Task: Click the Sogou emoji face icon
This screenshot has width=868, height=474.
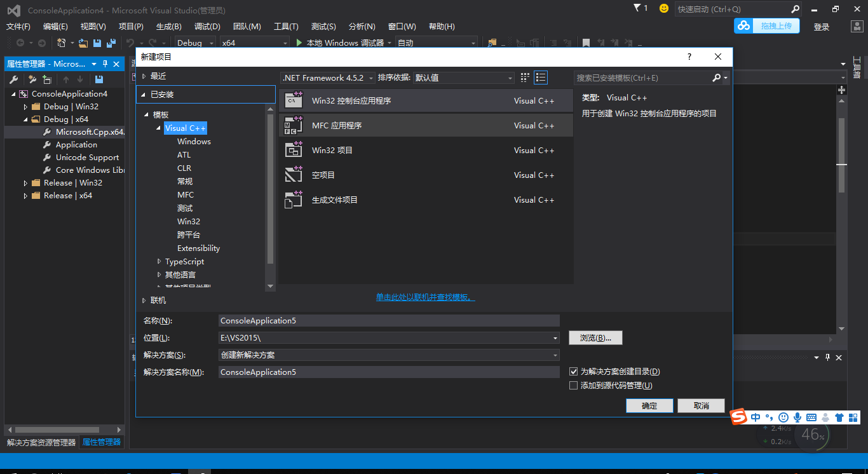Action: click(783, 417)
